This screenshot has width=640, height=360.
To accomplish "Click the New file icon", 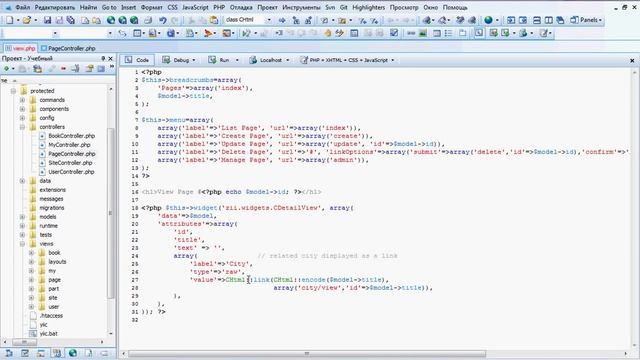I will 9,20.
